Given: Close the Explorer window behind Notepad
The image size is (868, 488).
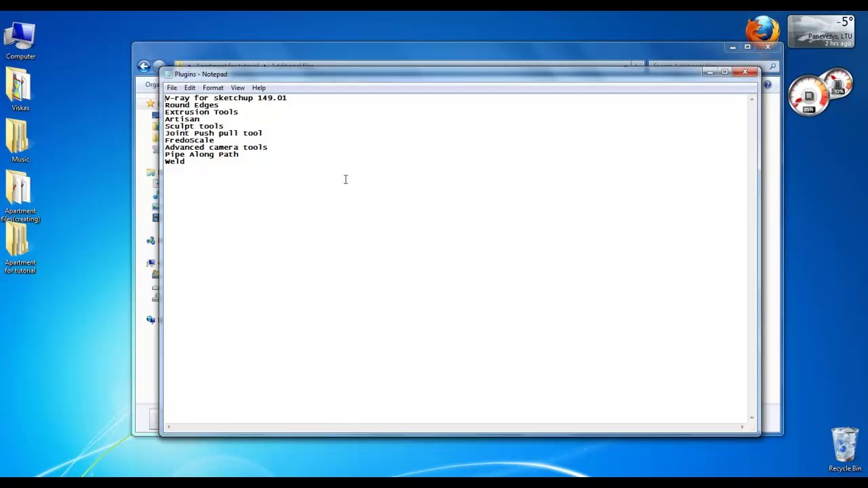Looking at the screenshot, I should [x=768, y=47].
